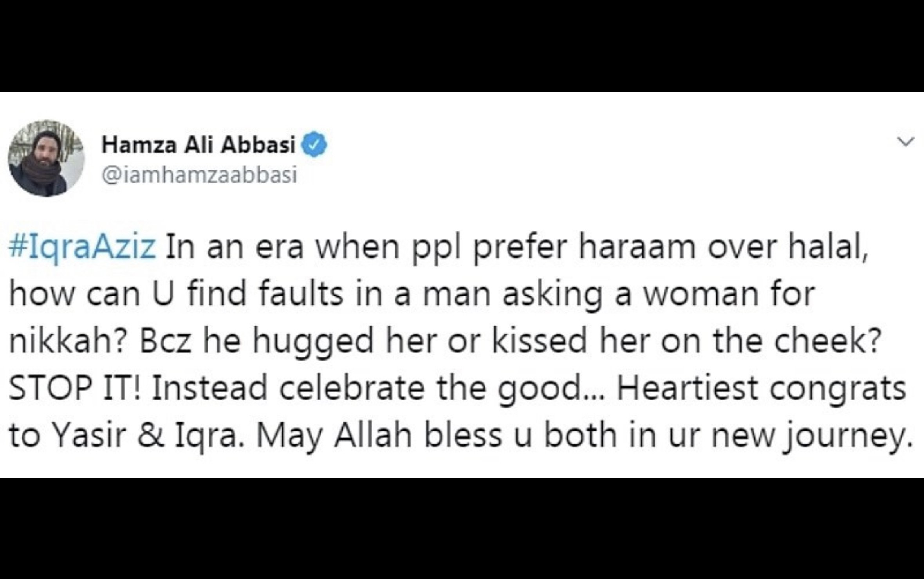Click "Yasir & Iqra" in the tweet
Viewport: 924px width, 579px height.
click(x=149, y=435)
